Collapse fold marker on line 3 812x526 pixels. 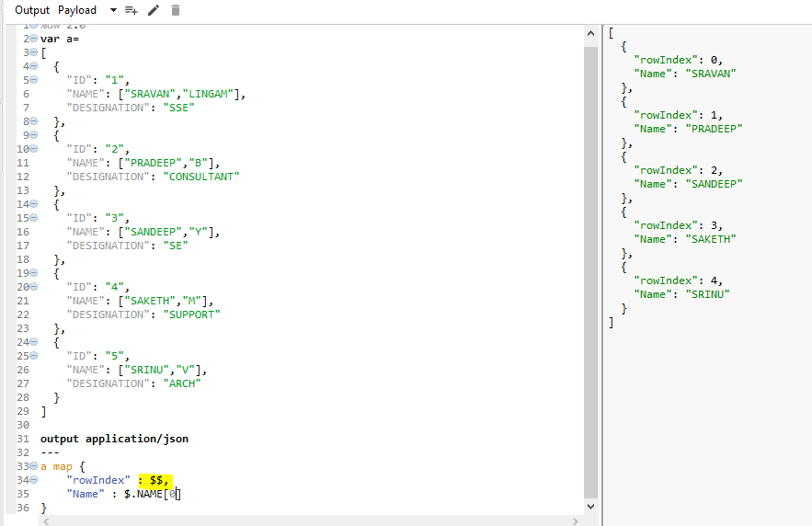34,52
